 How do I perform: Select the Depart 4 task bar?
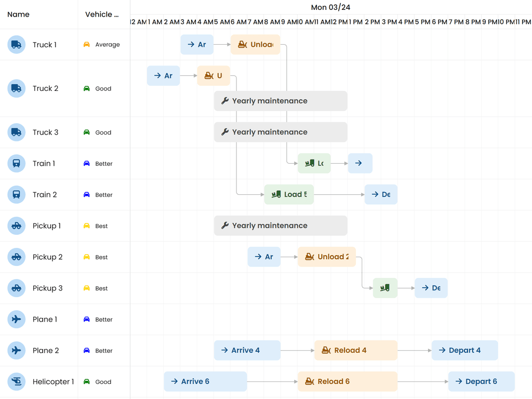464,350
